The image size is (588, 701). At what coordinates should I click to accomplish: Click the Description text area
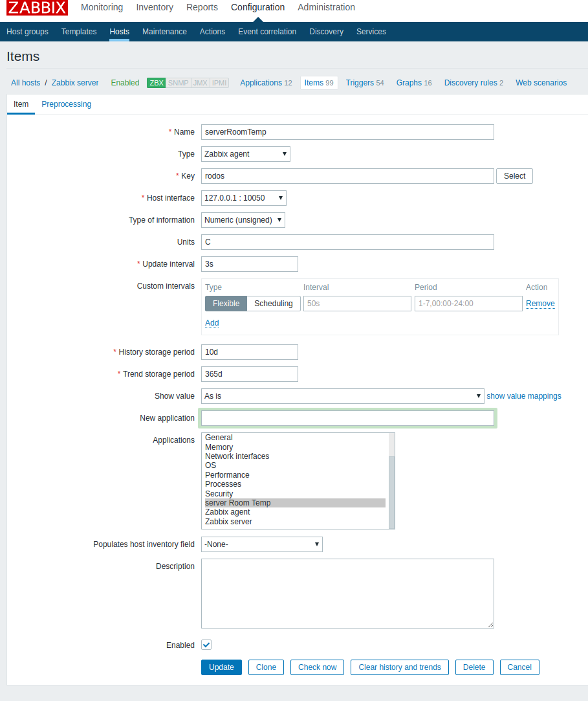(x=347, y=594)
